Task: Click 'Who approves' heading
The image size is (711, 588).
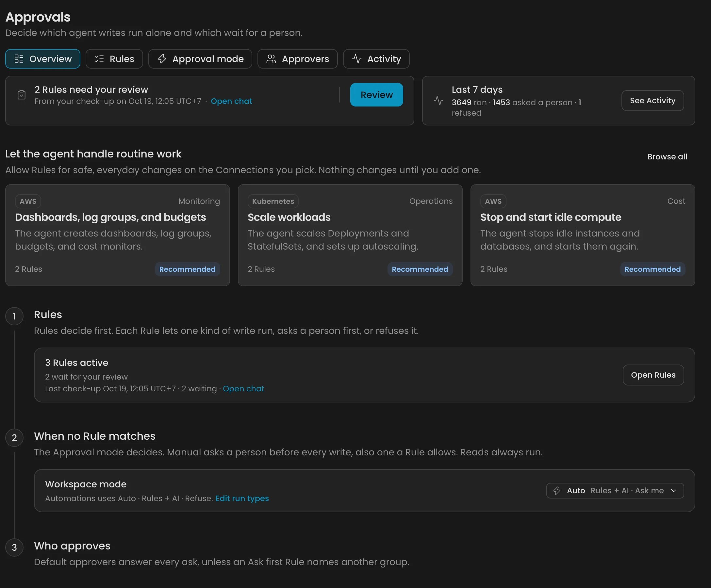Action: (72, 546)
